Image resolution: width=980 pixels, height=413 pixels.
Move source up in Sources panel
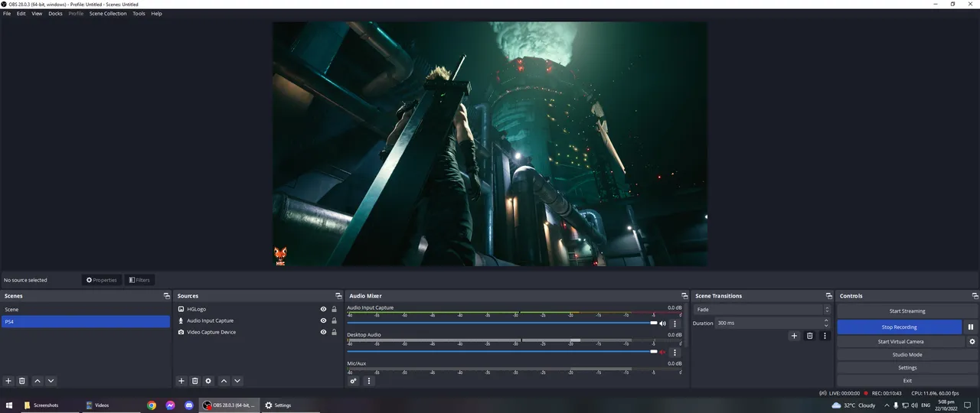tap(224, 381)
